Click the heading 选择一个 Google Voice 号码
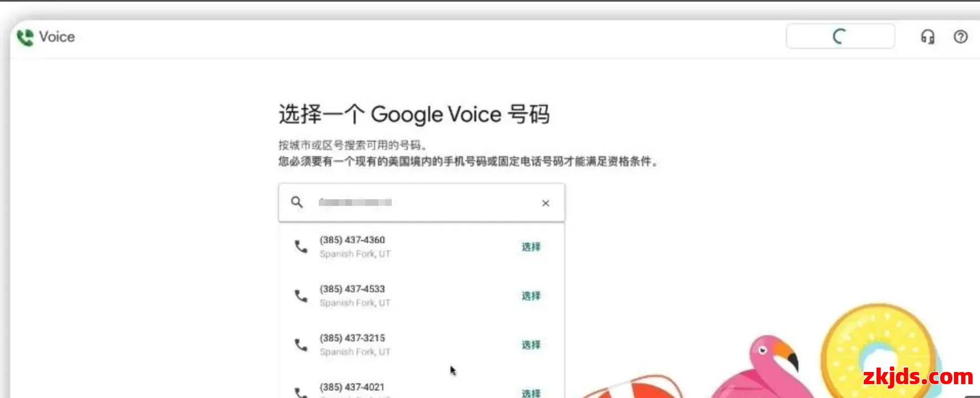 pos(414,114)
